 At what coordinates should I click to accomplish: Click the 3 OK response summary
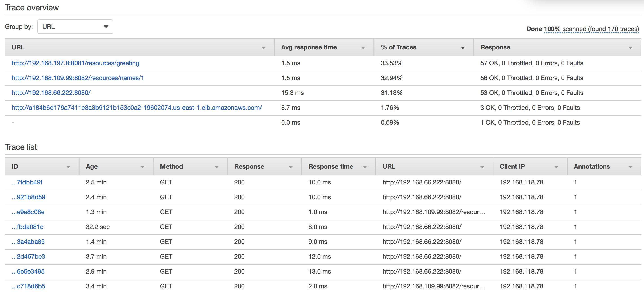click(x=530, y=108)
